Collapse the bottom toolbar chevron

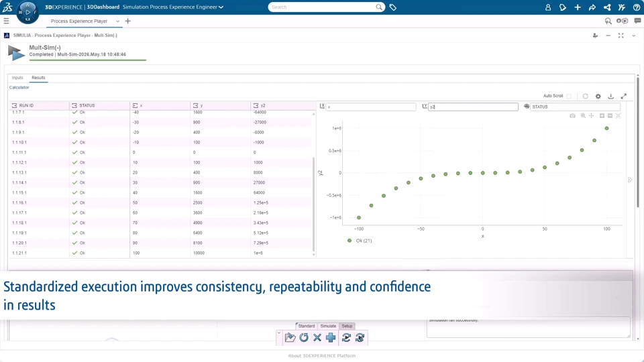click(x=279, y=333)
